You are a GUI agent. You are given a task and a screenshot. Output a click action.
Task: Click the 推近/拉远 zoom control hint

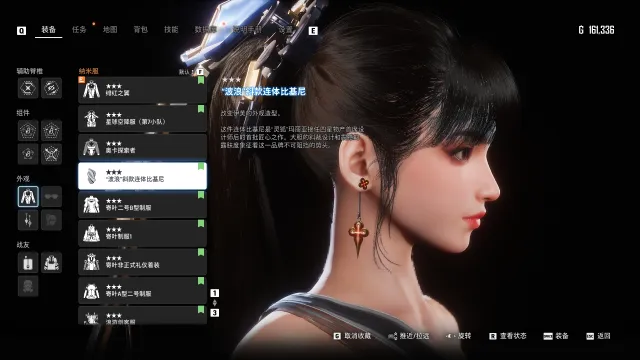pos(409,336)
